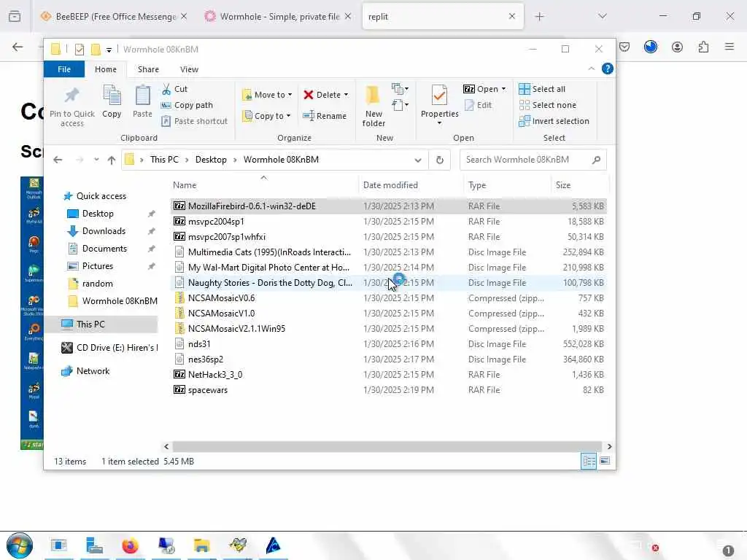Open Firefox list all tabs dropdown
Image resolution: width=747 pixels, height=560 pixels.
pyautogui.click(x=602, y=16)
